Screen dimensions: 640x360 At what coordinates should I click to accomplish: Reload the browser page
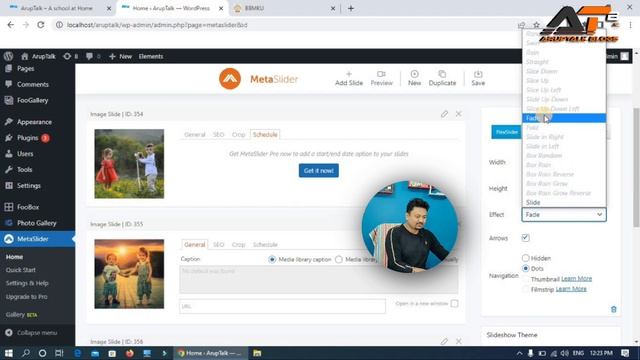tap(40, 25)
